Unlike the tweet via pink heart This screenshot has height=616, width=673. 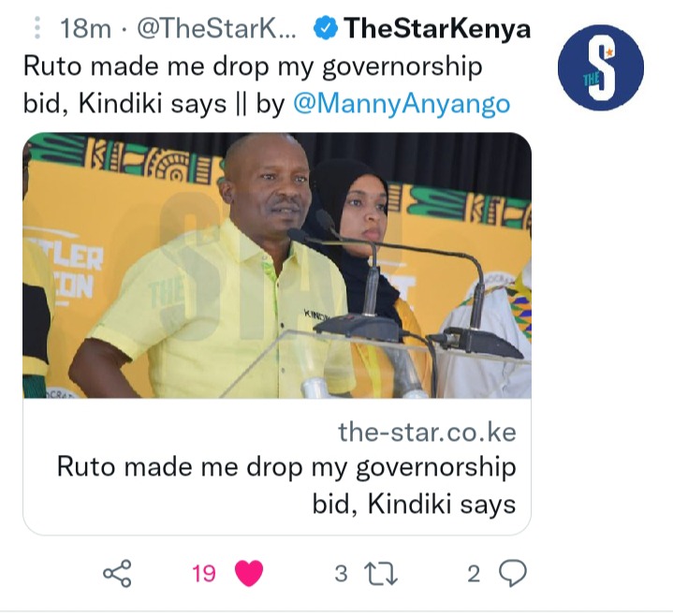249,574
